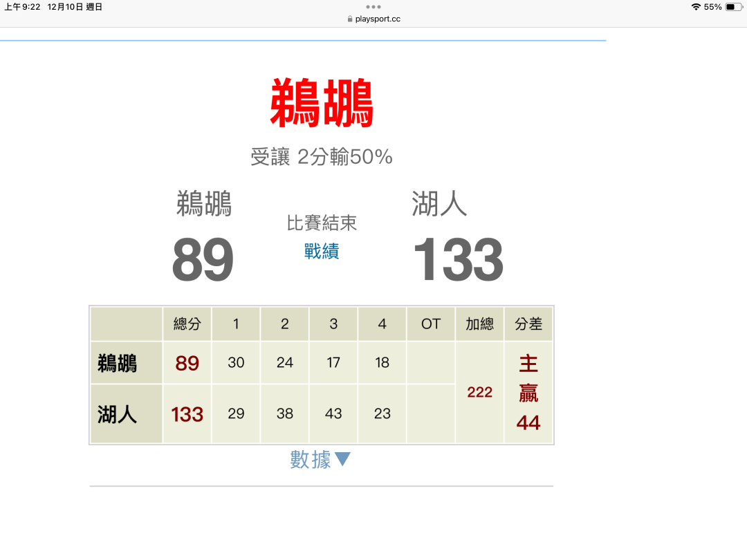The width and height of the screenshot is (747, 560).
Task: Click 鵜鶘 third quarter score 17
Action: click(x=333, y=363)
